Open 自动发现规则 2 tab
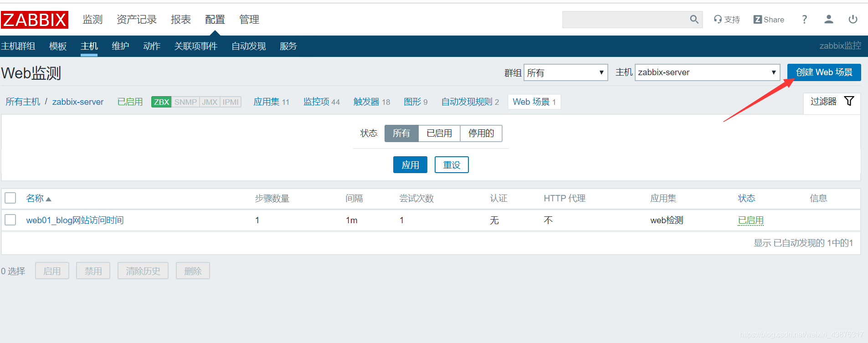This screenshot has height=343, width=868. (470, 102)
